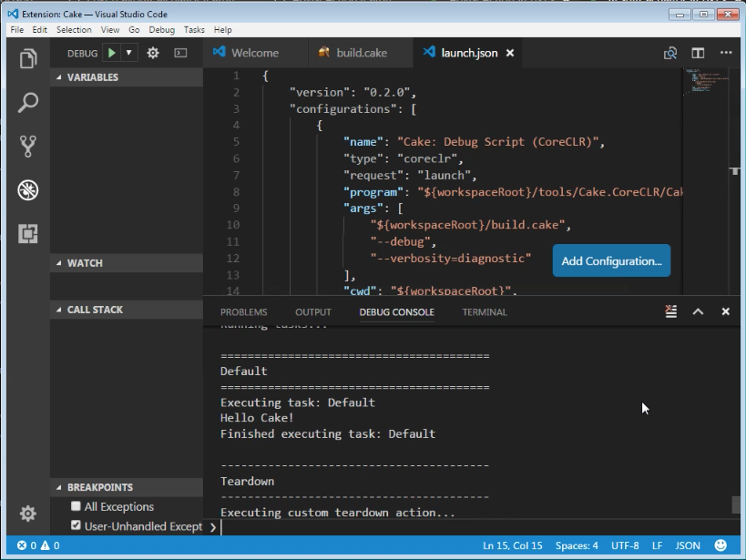746x560 pixels.
Task: Click the Add Configuration... button
Action: pyautogui.click(x=611, y=260)
